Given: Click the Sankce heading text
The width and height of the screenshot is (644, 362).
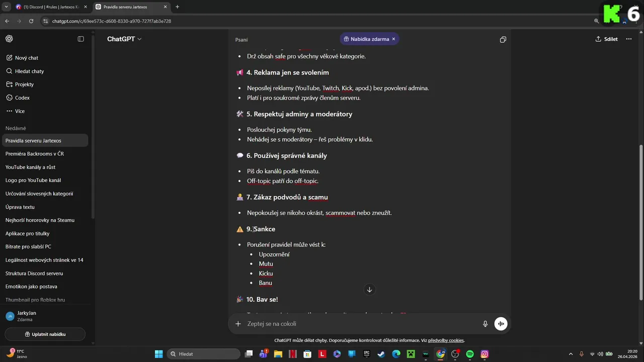Looking at the screenshot, I should pos(265,229).
